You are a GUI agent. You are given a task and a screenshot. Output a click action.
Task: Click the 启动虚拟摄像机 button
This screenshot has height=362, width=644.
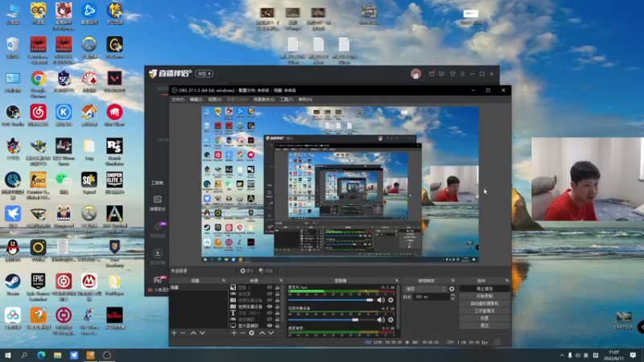point(485,303)
